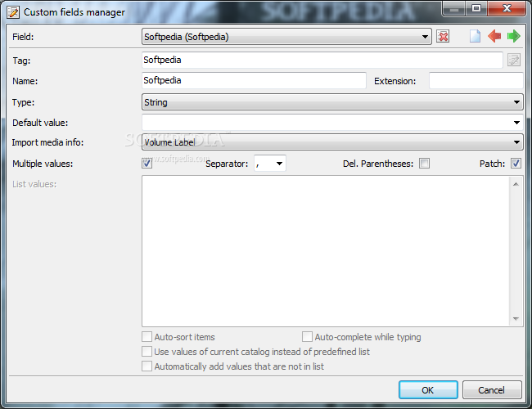Uncheck the Multiple values checkbox

pos(147,164)
